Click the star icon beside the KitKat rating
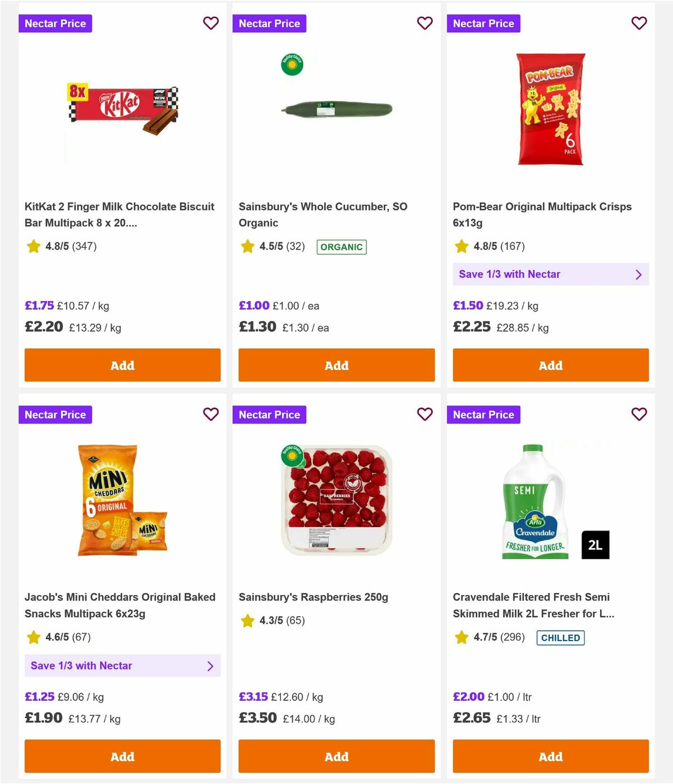The height and width of the screenshot is (784, 673). coord(33,246)
